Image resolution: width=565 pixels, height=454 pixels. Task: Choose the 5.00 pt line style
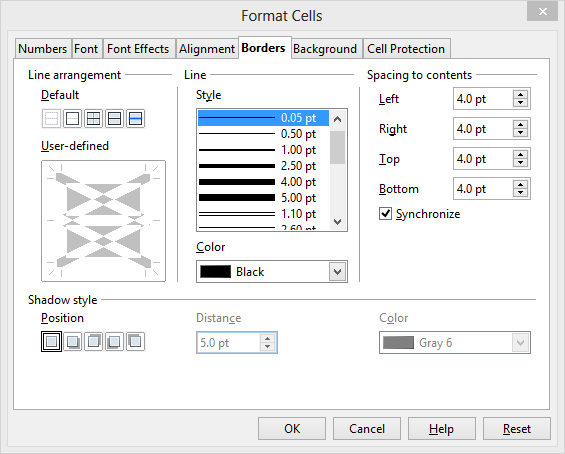pos(263,197)
